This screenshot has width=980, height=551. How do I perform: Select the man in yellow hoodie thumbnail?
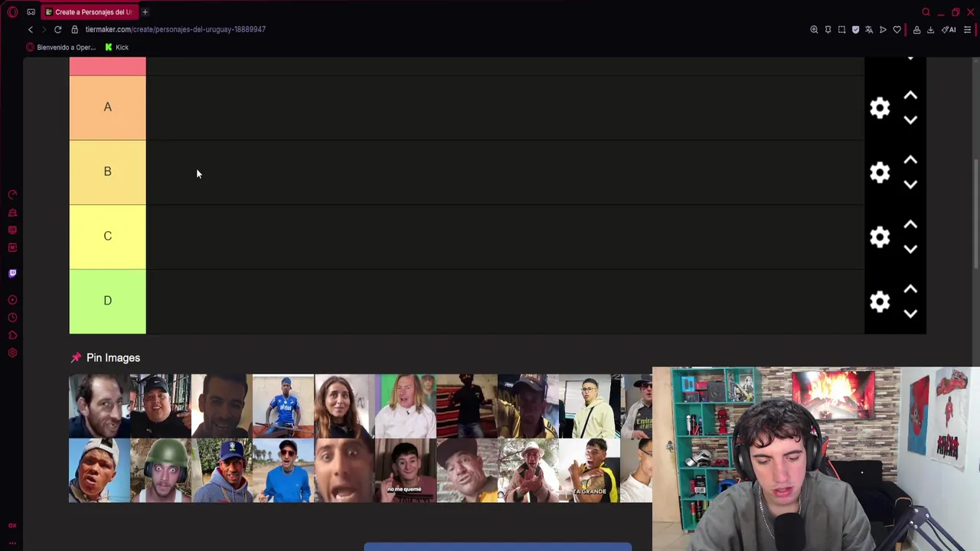click(590, 406)
